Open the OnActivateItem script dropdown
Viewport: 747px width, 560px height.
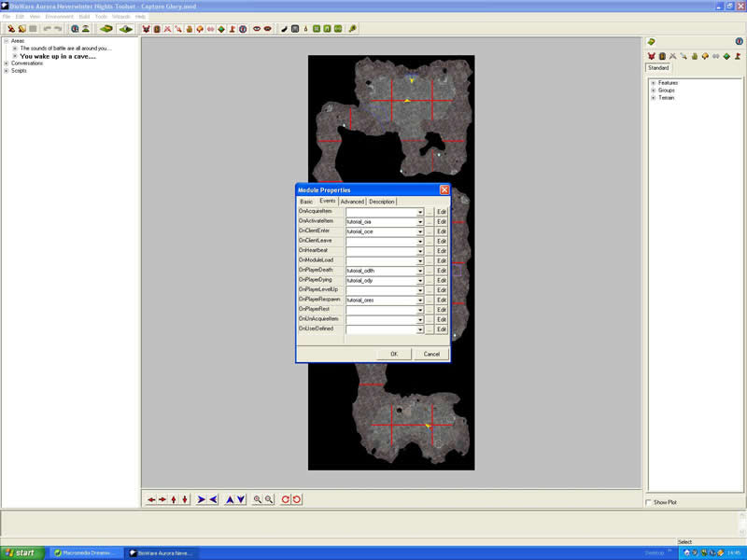(420, 222)
